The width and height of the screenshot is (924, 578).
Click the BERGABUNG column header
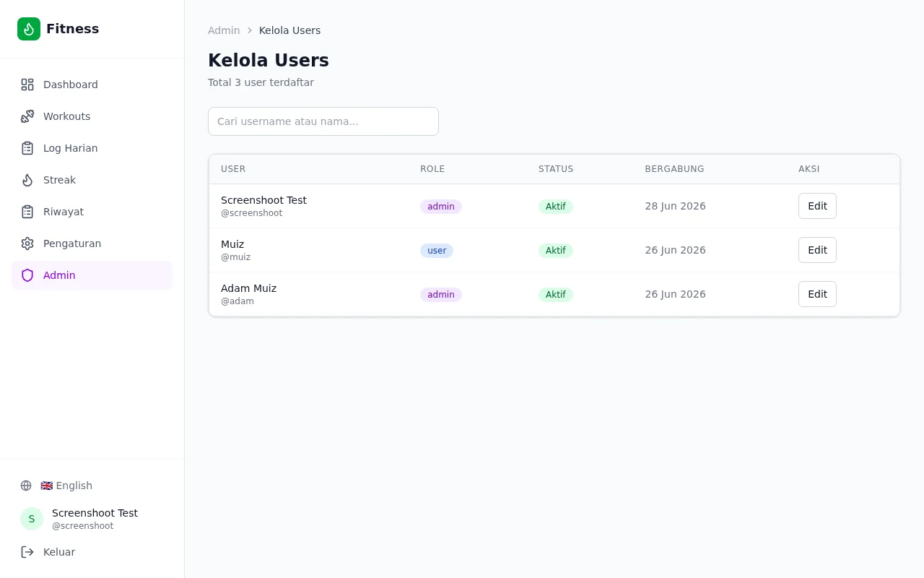pos(674,169)
